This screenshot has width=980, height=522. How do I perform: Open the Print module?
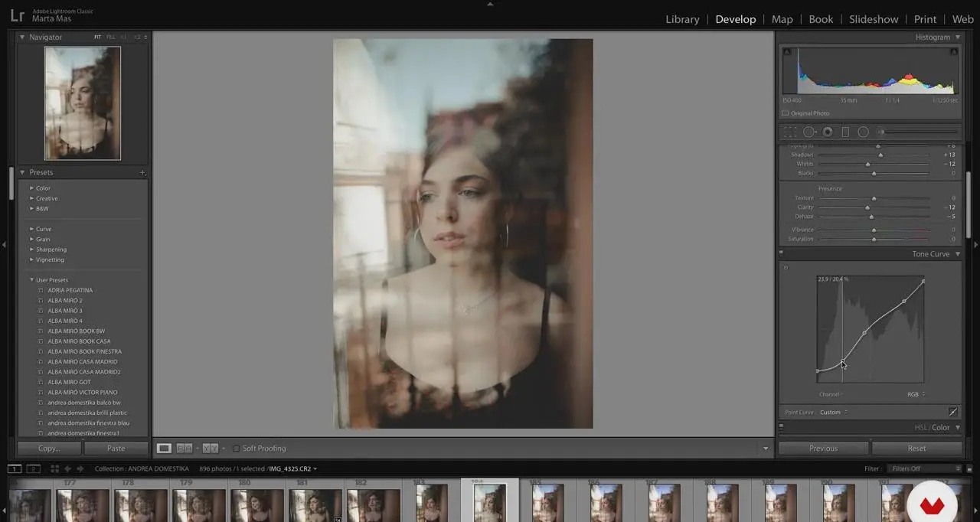point(925,19)
